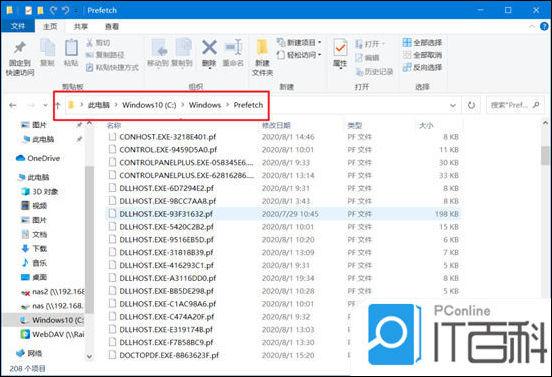552x377 pixels.
Task: Click Invert selection (反向选择)
Action: (422, 67)
